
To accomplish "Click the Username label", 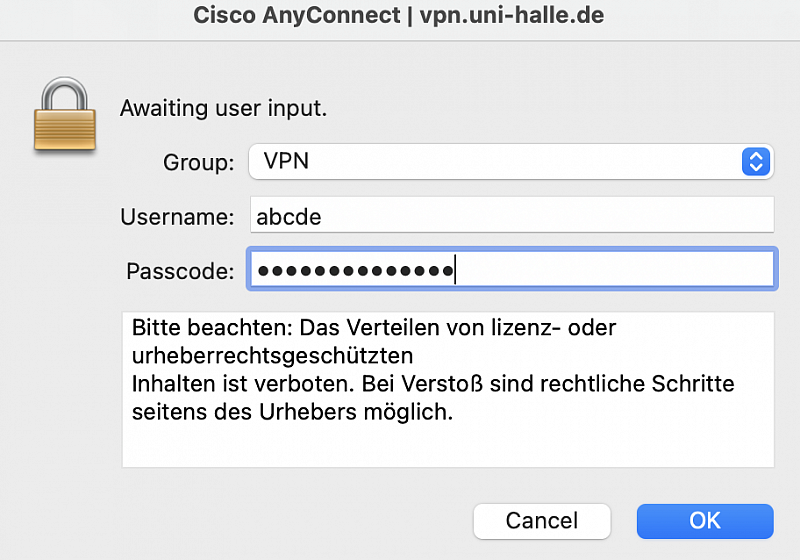I will click(x=177, y=217).
